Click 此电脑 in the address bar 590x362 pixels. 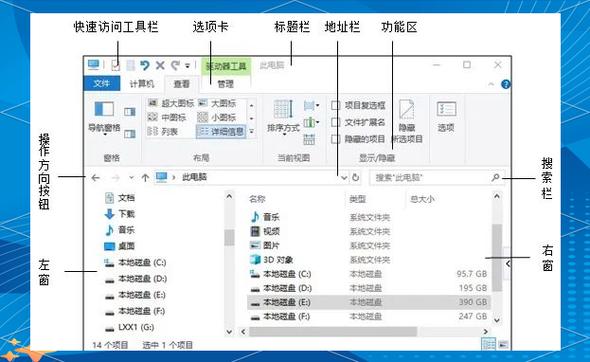tap(195, 177)
